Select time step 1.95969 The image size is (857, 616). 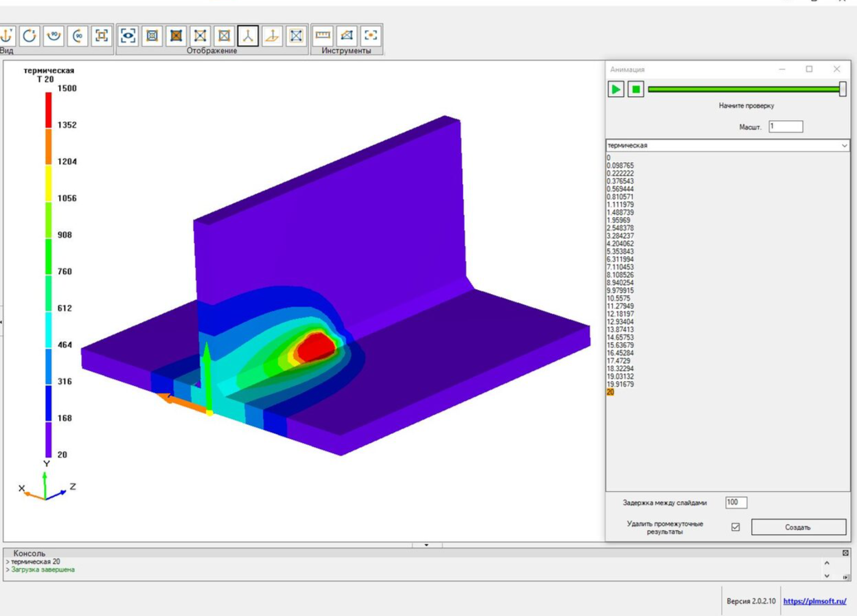pyautogui.click(x=618, y=220)
